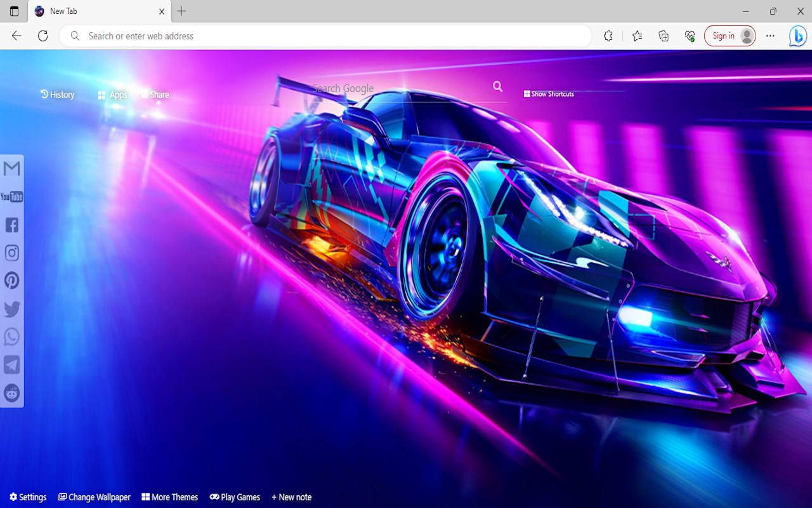Focus the browser address bar

(x=325, y=36)
